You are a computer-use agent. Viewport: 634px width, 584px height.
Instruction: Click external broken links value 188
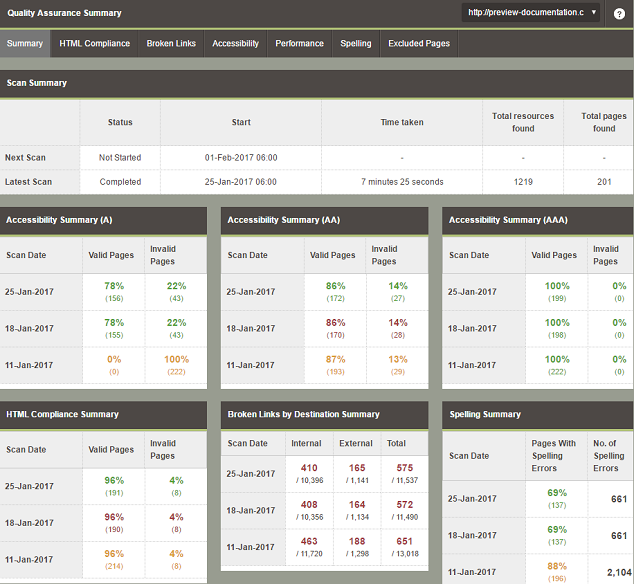point(357,542)
